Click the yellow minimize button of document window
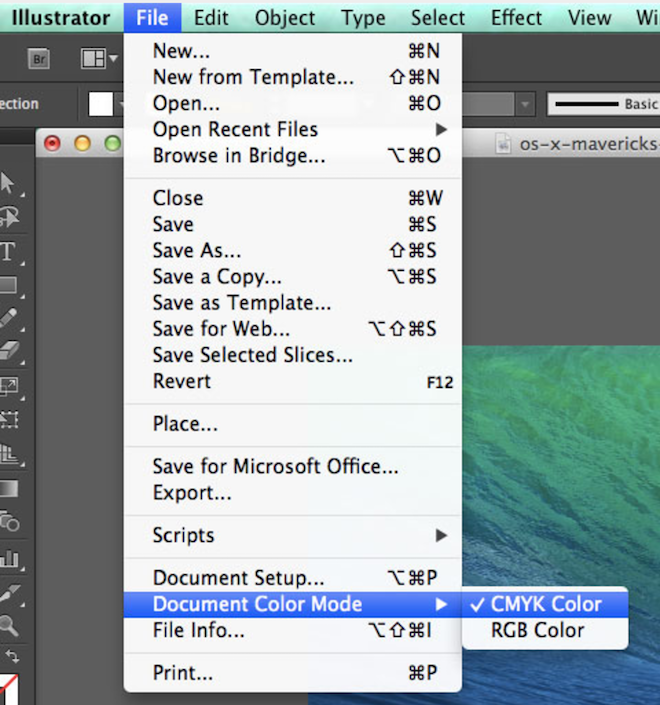Image resolution: width=660 pixels, height=705 pixels. pyautogui.click(x=82, y=143)
